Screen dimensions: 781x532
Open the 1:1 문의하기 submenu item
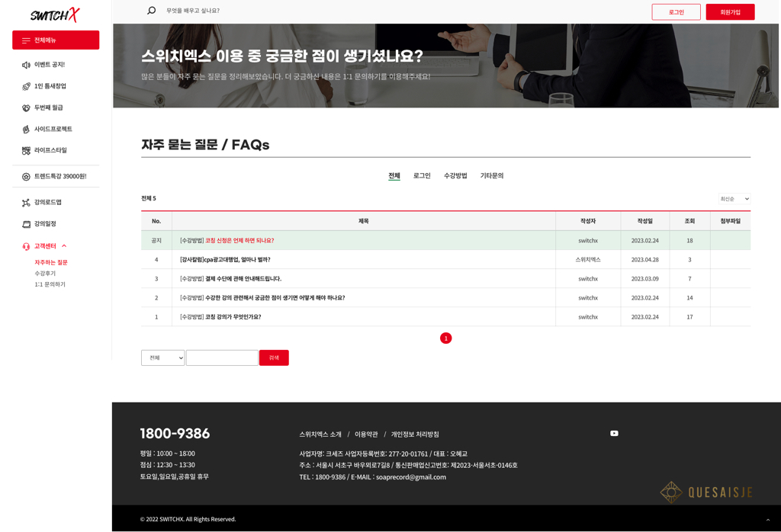tap(50, 284)
